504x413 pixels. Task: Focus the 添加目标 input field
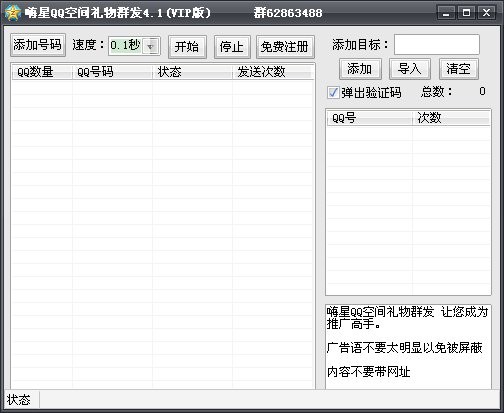[437, 44]
